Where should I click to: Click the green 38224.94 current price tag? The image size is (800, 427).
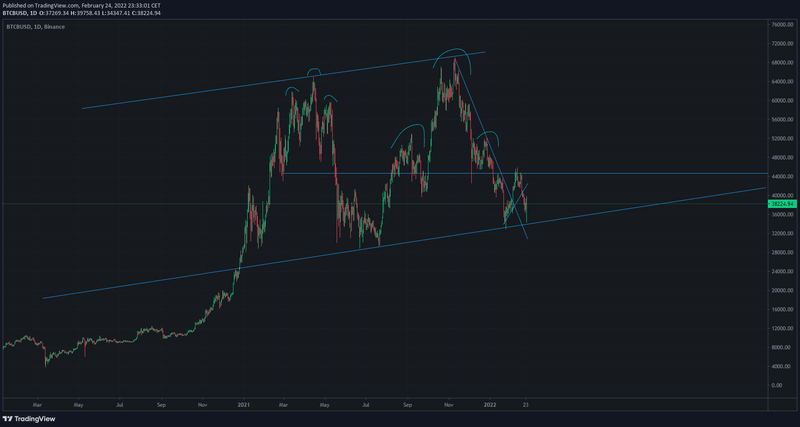[782, 204]
